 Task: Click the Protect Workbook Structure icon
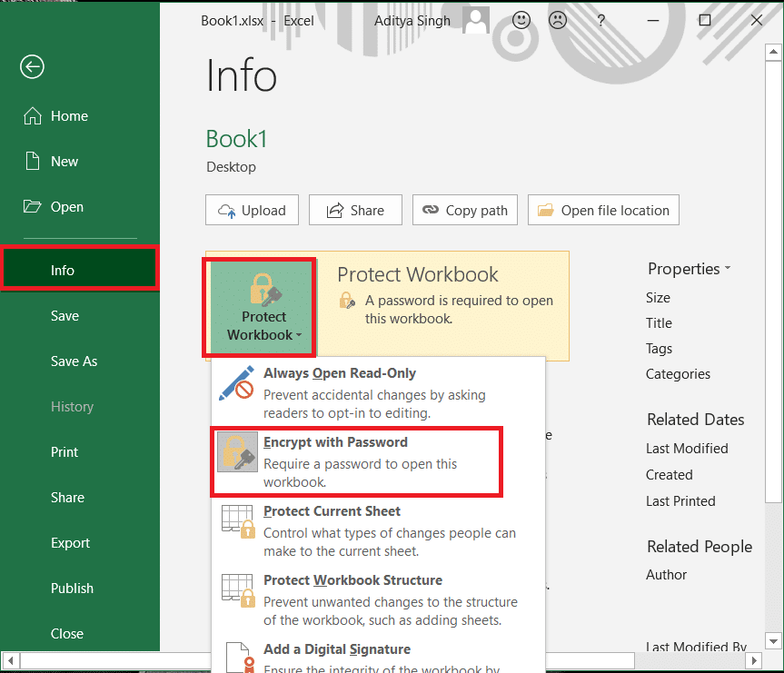237,590
